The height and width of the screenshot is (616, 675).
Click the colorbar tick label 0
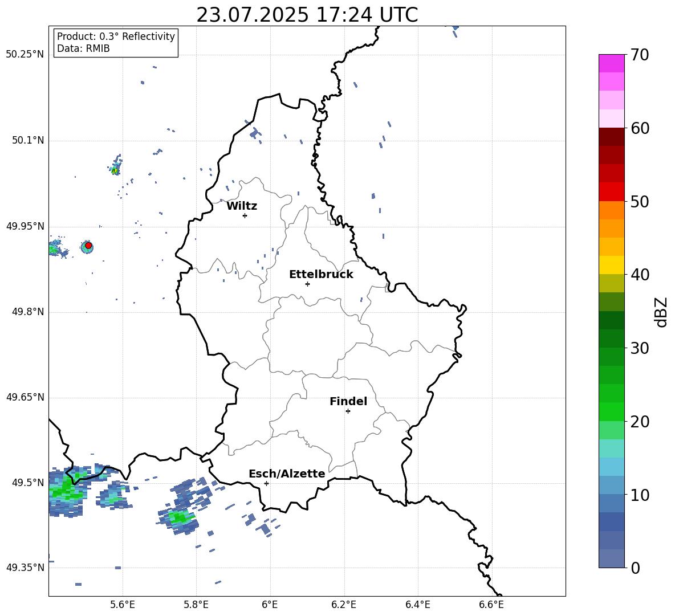tap(635, 568)
